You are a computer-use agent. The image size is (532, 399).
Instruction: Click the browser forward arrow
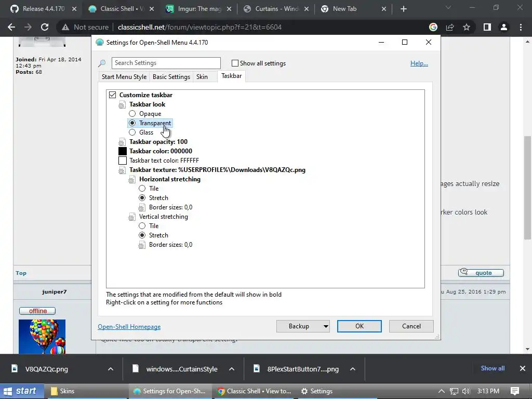[x=28, y=27]
